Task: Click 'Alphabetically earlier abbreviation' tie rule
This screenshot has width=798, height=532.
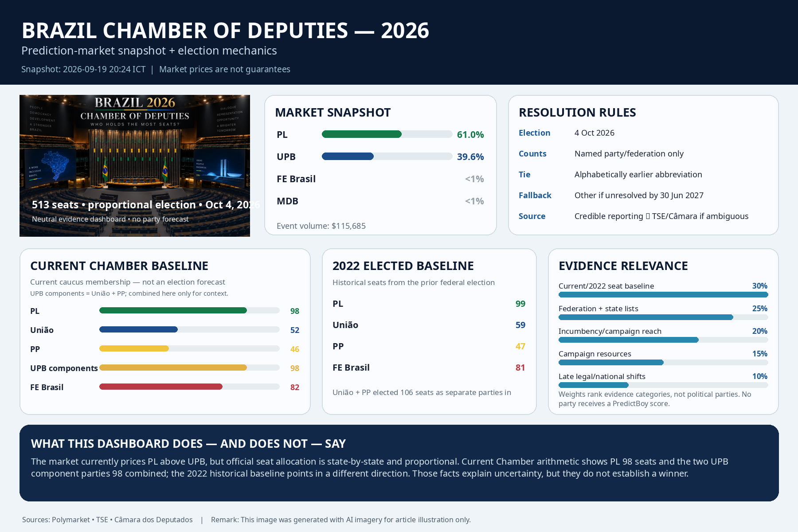Action: click(638, 175)
